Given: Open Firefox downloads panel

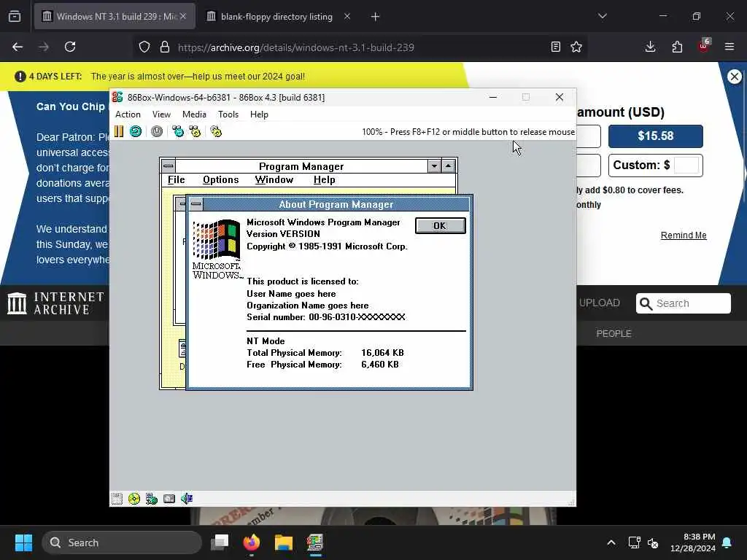Looking at the screenshot, I should click(650, 47).
